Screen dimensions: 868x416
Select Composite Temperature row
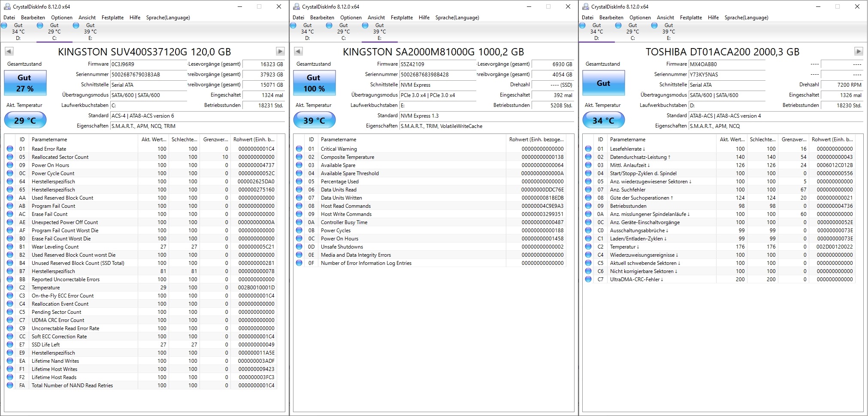coord(430,157)
